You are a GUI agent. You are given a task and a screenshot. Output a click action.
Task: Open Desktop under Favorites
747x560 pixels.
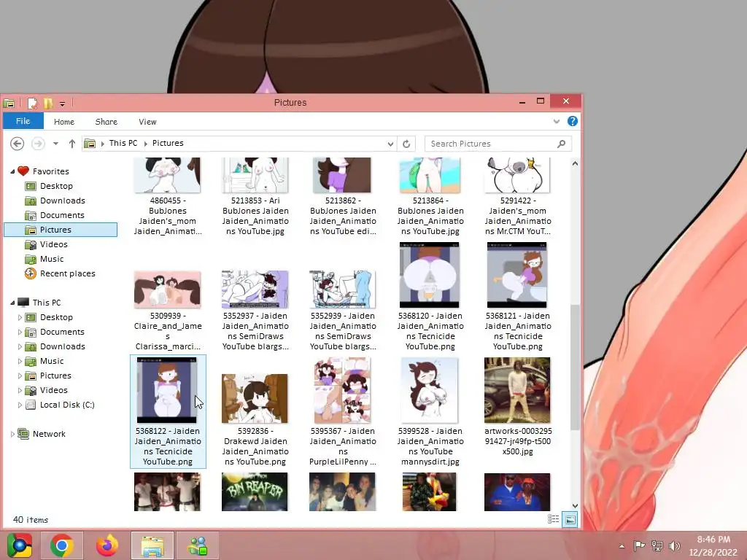[56, 186]
